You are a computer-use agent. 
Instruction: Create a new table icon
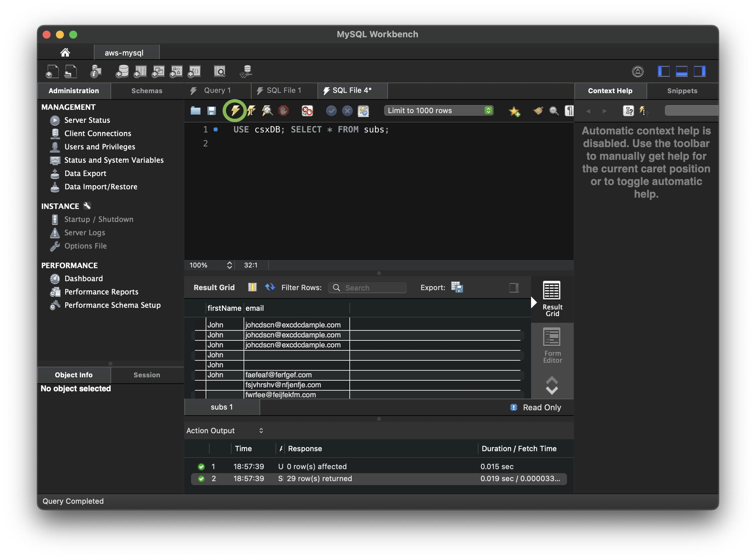(140, 72)
